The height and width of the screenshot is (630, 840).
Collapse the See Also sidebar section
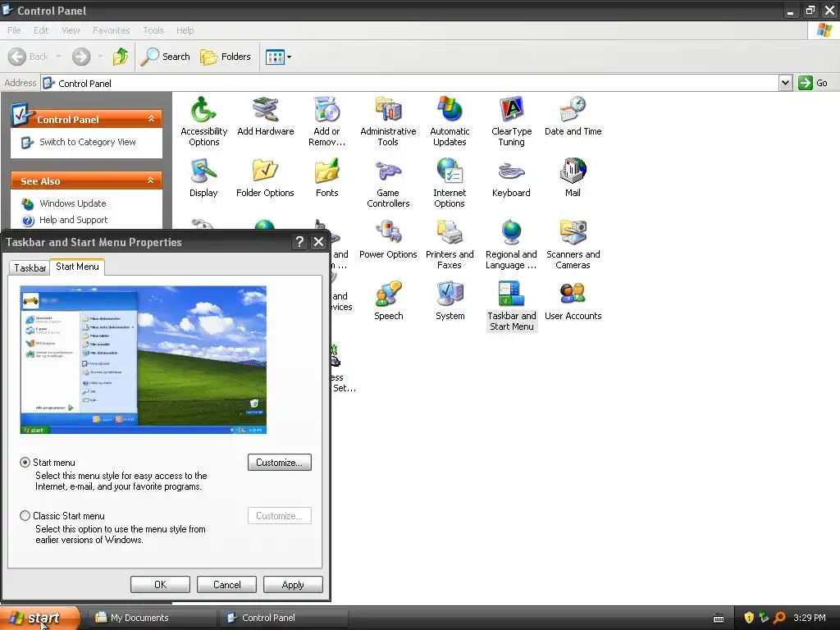coord(151,180)
